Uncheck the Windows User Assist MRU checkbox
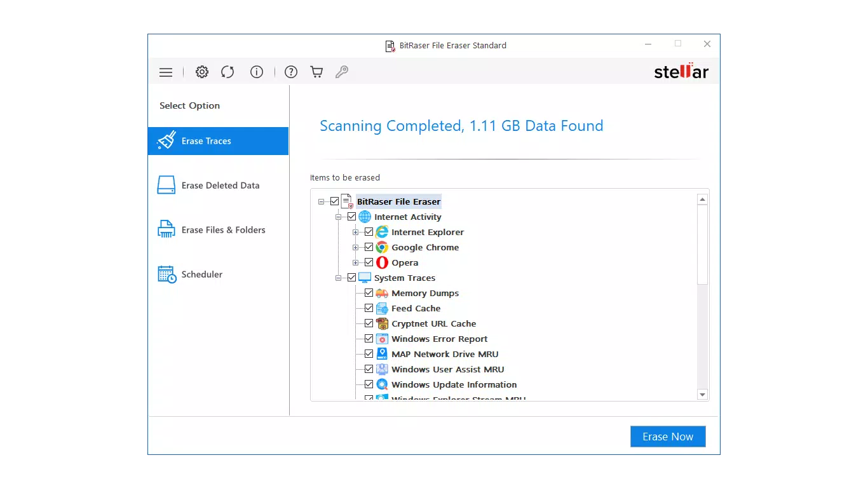 (369, 369)
